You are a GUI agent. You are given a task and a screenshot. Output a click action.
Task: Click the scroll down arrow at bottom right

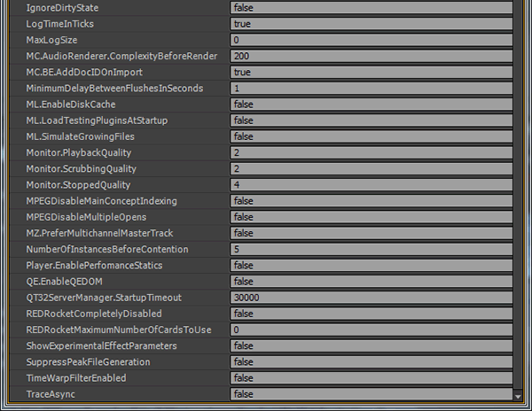(518, 397)
